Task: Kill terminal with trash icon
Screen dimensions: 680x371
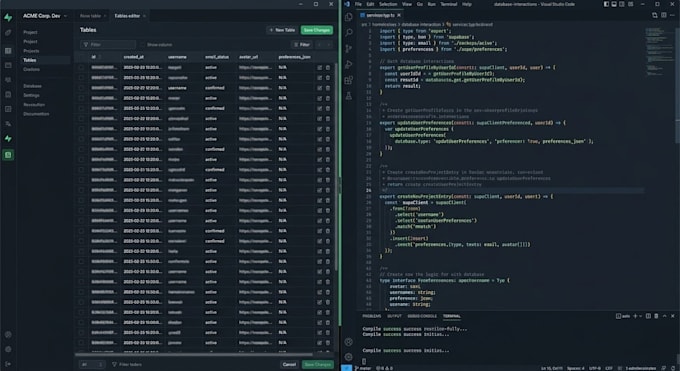Action: click(x=656, y=316)
